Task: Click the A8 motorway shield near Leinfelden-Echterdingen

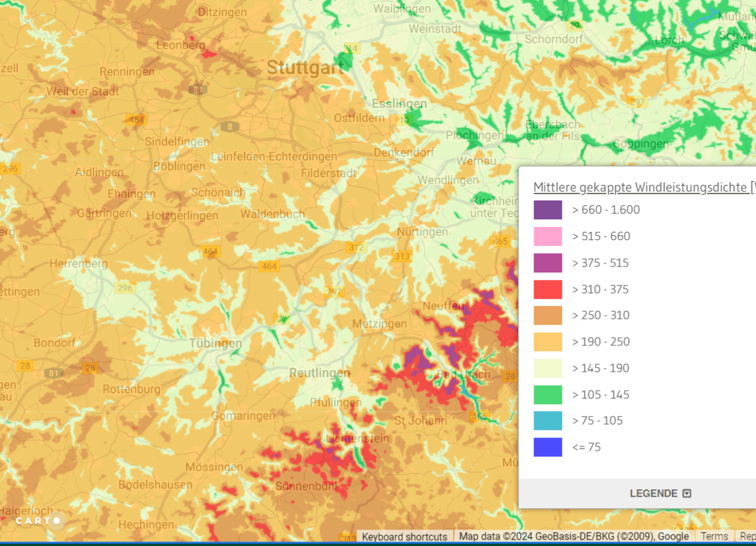Action: pyautogui.click(x=229, y=127)
